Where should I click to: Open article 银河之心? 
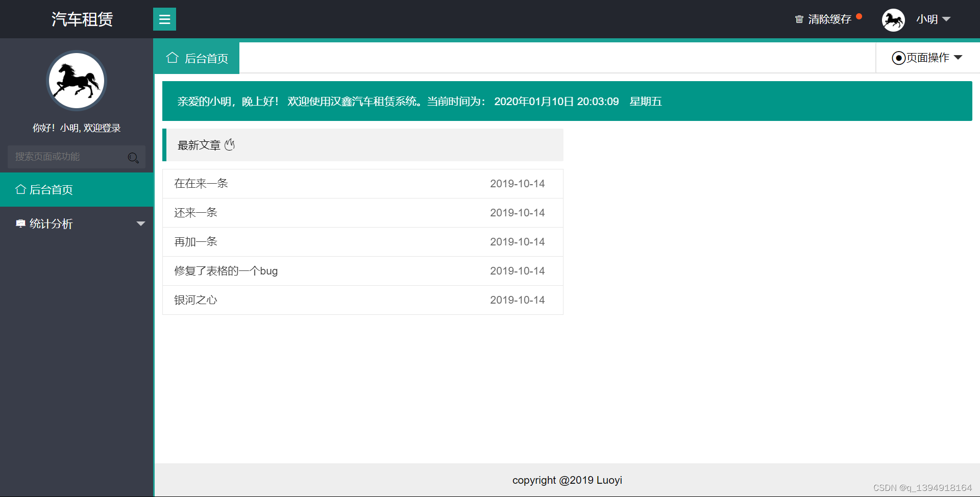click(x=195, y=300)
